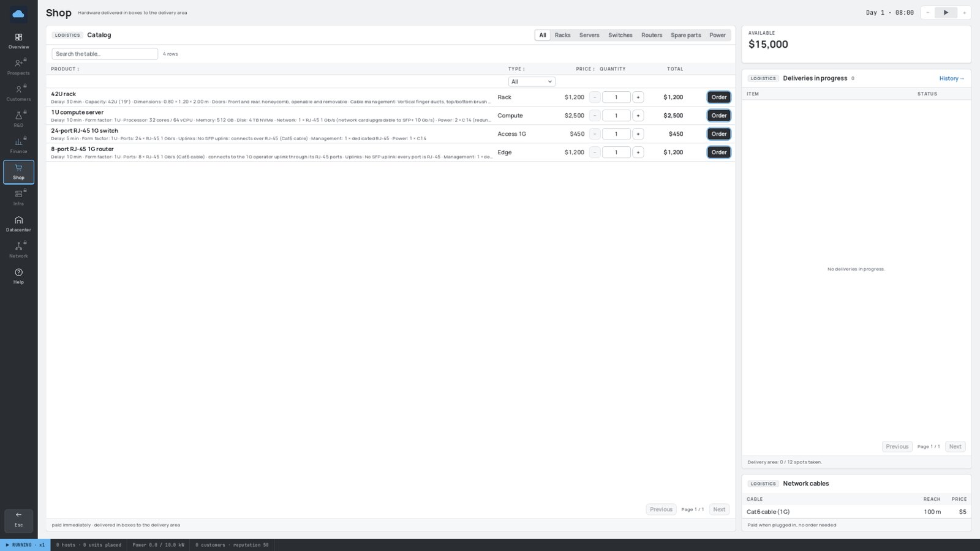Order the 24-port RJ-45 1G switch
This screenshot has height=551, width=980.
719,134
